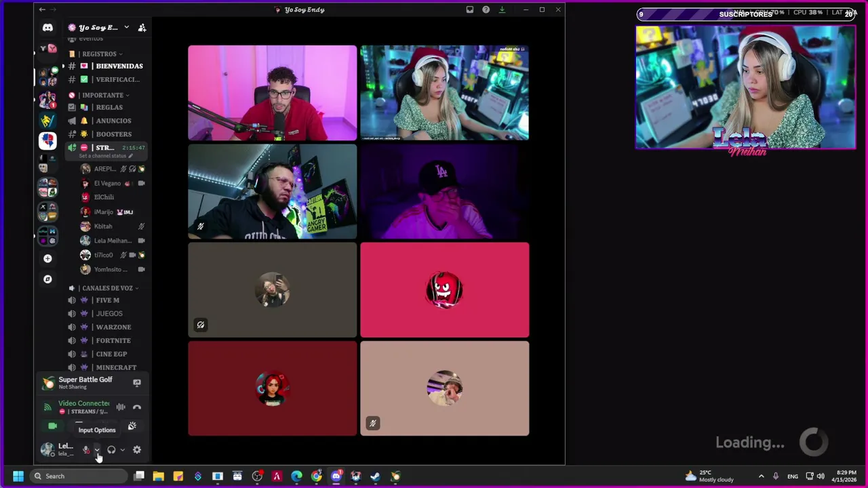This screenshot has height=488, width=868.
Task: Open Discord help question mark icon
Action: [x=486, y=9]
